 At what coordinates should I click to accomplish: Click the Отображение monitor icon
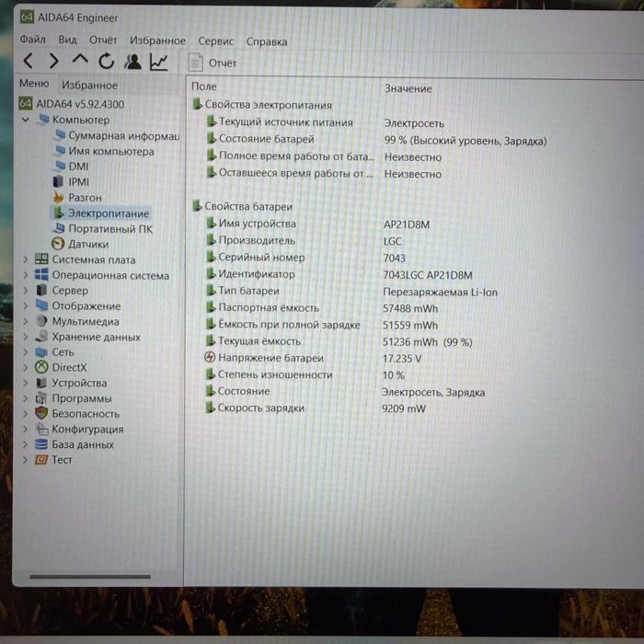41,305
